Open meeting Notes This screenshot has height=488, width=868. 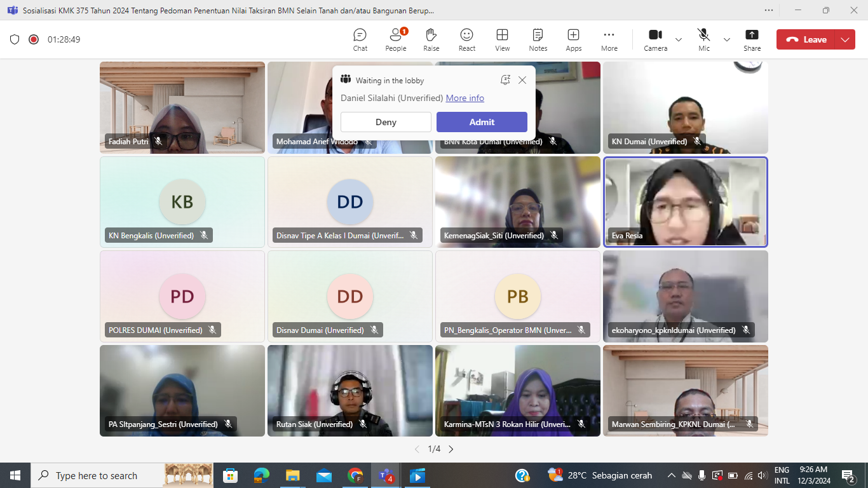538,39
